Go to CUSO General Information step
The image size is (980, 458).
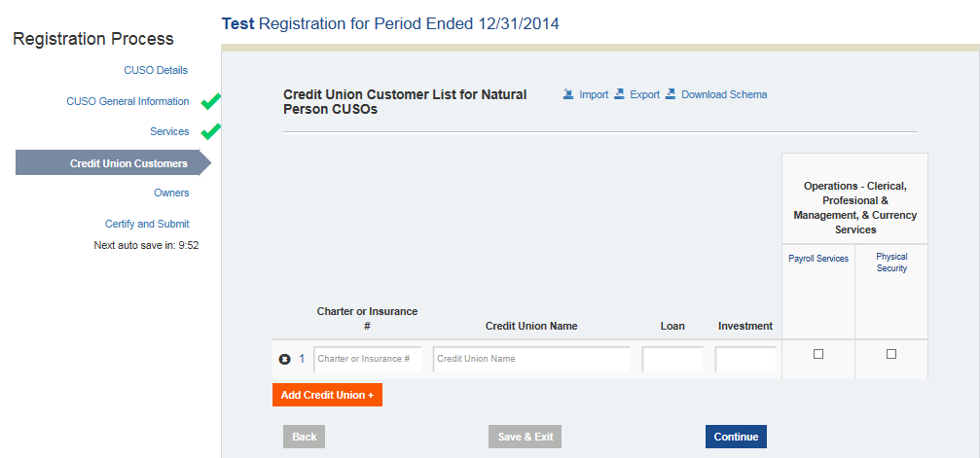coord(127,101)
